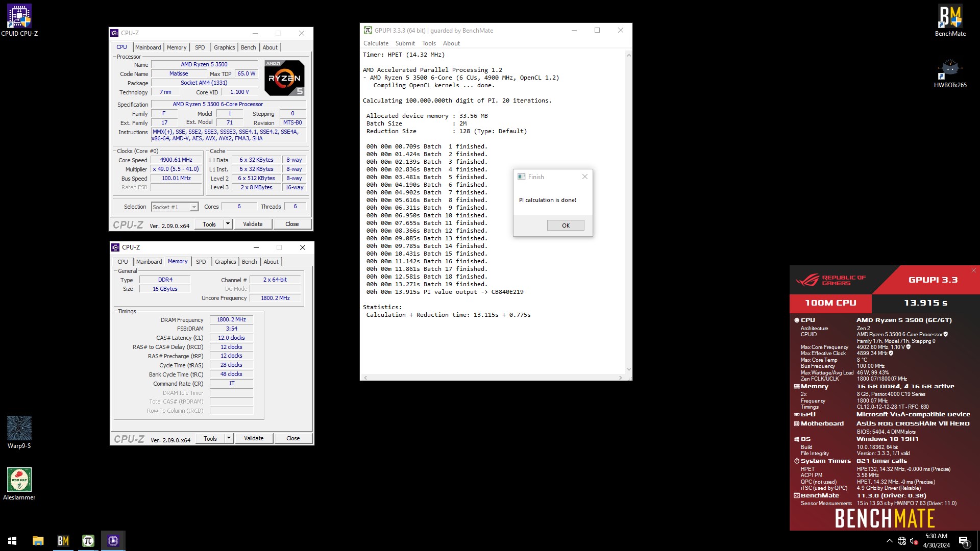Open Graphics tab in top CPU-Z window

tap(225, 47)
